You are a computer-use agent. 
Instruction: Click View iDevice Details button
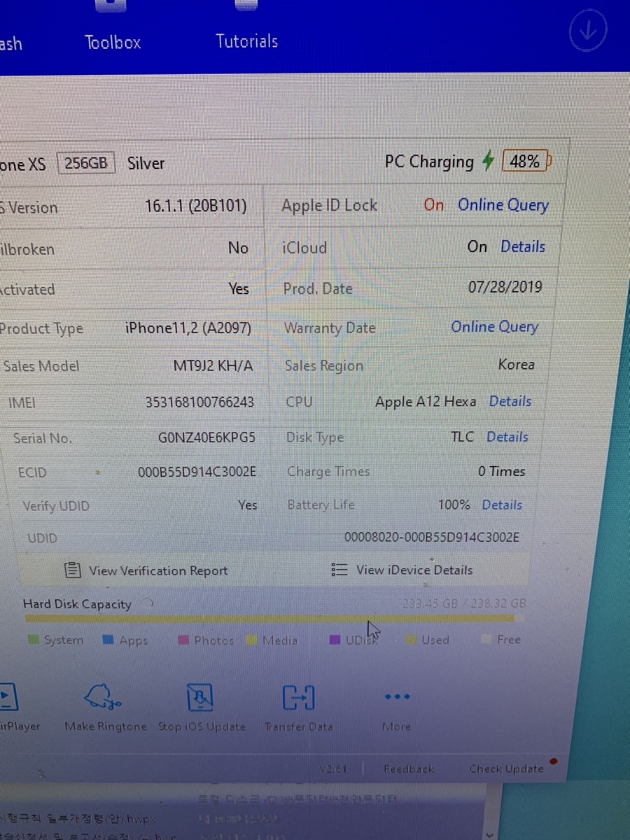point(402,570)
